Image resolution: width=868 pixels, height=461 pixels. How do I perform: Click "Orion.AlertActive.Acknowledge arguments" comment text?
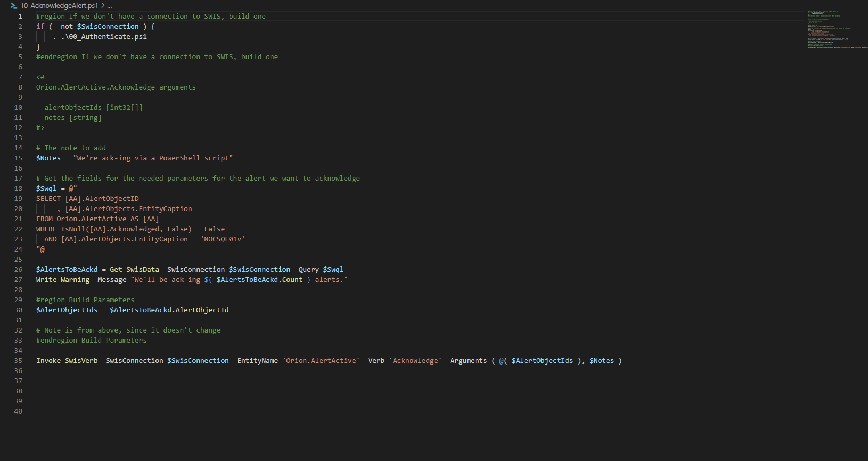(x=116, y=87)
